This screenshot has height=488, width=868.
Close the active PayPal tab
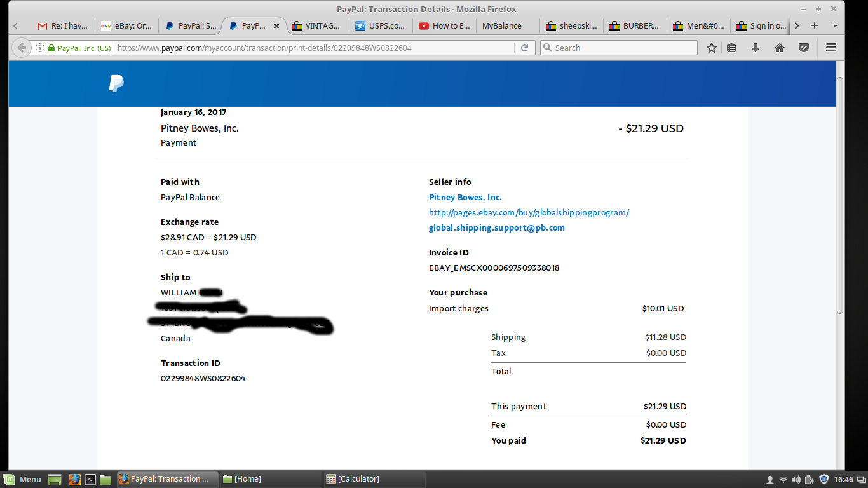tap(276, 26)
